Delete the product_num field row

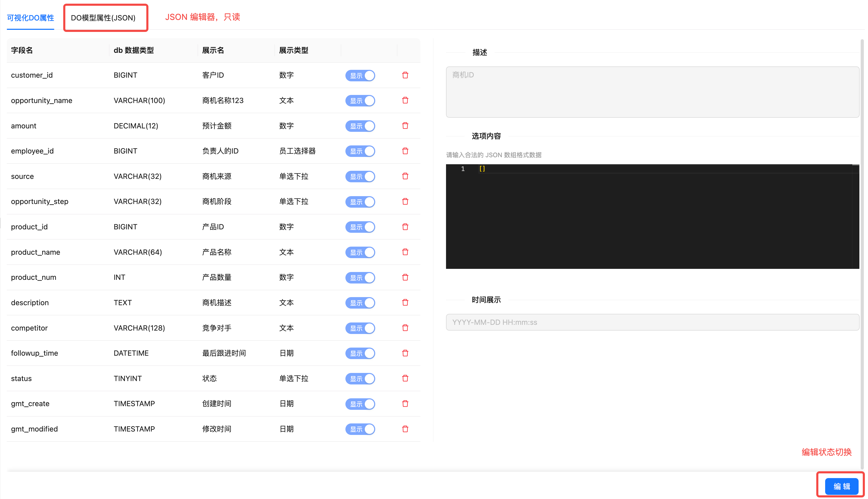click(405, 277)
